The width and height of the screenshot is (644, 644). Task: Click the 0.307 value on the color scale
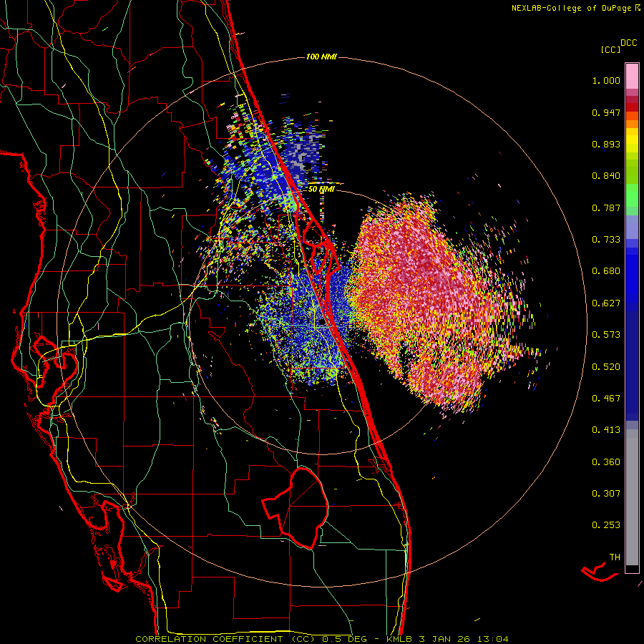coord(606,494)
